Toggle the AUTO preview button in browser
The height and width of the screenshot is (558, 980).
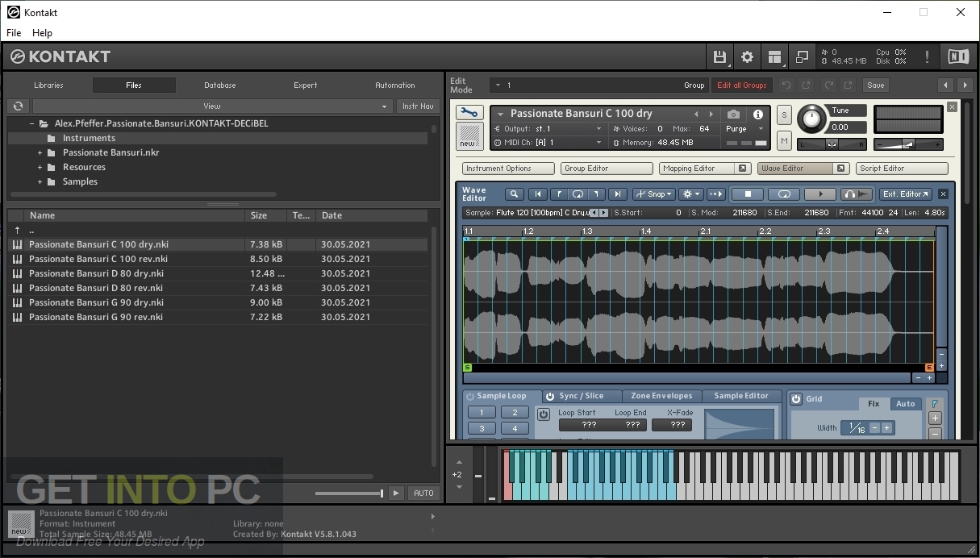pos(423,493)
